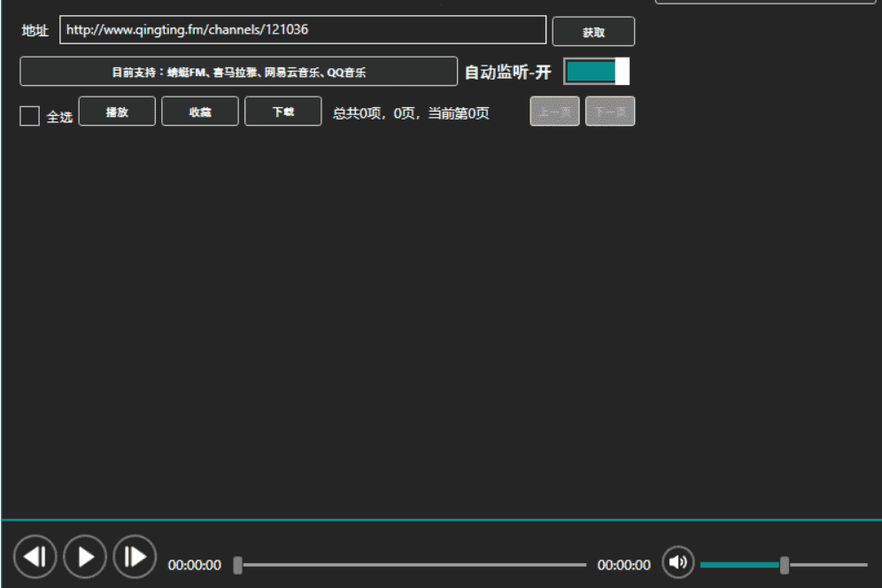Click the 获取 button
This screenshot has width=882, height=588.
pyautogui.click(x=593, y=32)
